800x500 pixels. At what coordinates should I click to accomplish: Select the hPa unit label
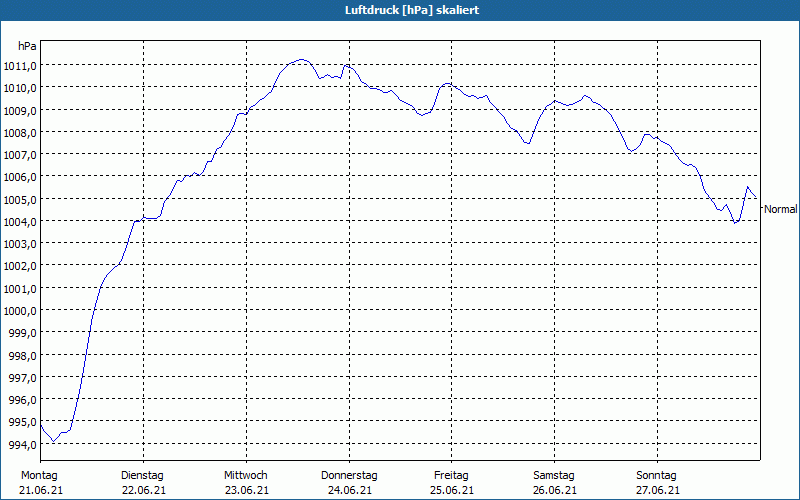tap(27, 46)
